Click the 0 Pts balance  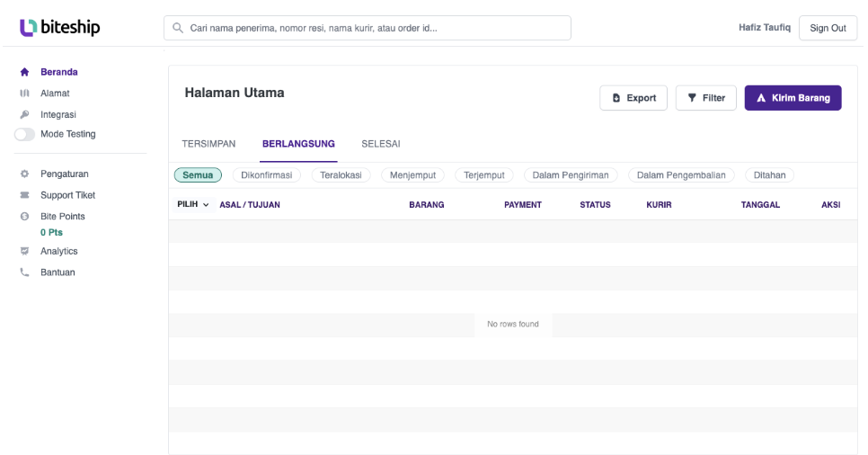coord(51,233)
